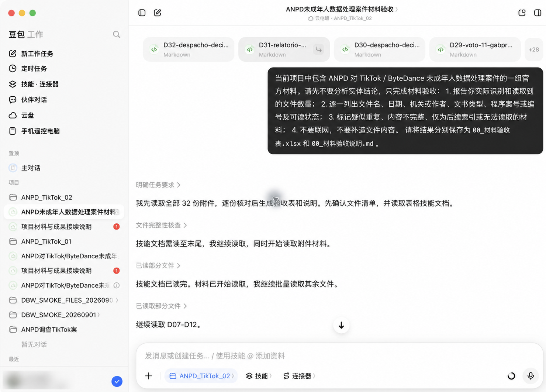Click the reply arrow icon on the D31 attachment

(x=319, y=49)
